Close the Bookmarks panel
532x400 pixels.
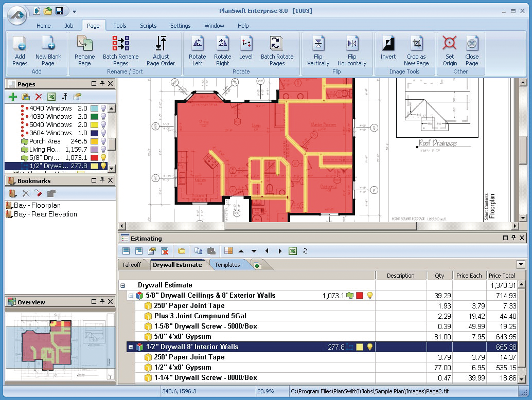[x=110, y=180]
